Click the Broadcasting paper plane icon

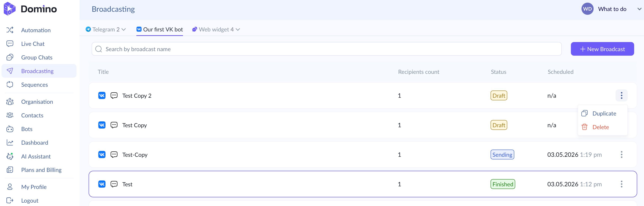[x=10, y=71]
